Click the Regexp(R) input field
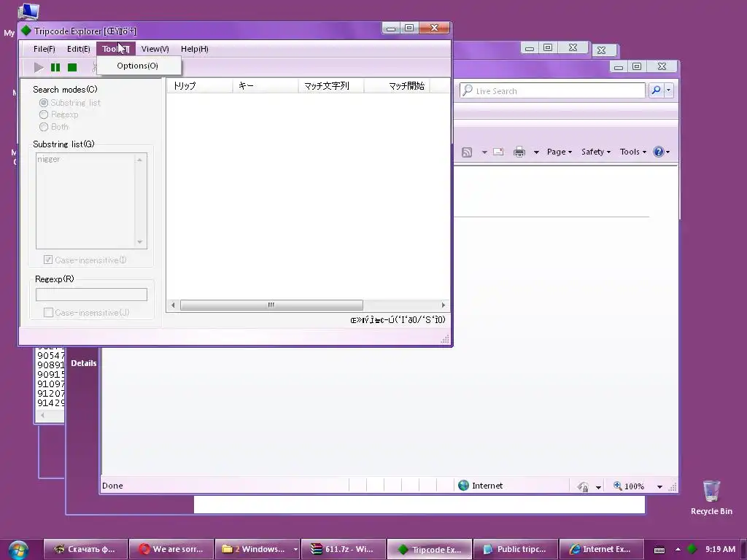This screenshot has width=747, height=560. coord(91,295)
